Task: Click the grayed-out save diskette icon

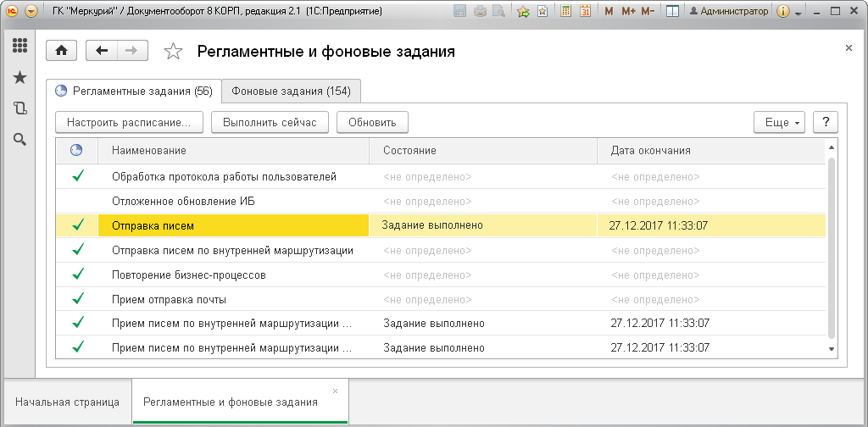Action: click(459, 11)
